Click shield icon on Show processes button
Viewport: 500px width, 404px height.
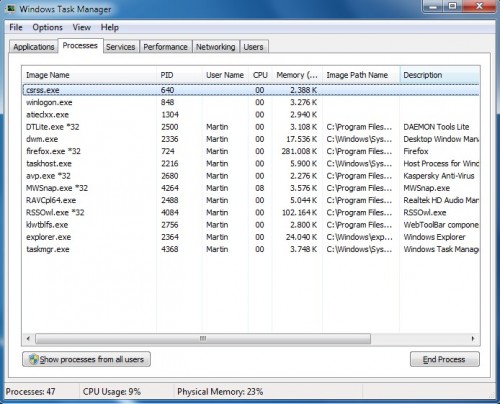click(33, 359)
